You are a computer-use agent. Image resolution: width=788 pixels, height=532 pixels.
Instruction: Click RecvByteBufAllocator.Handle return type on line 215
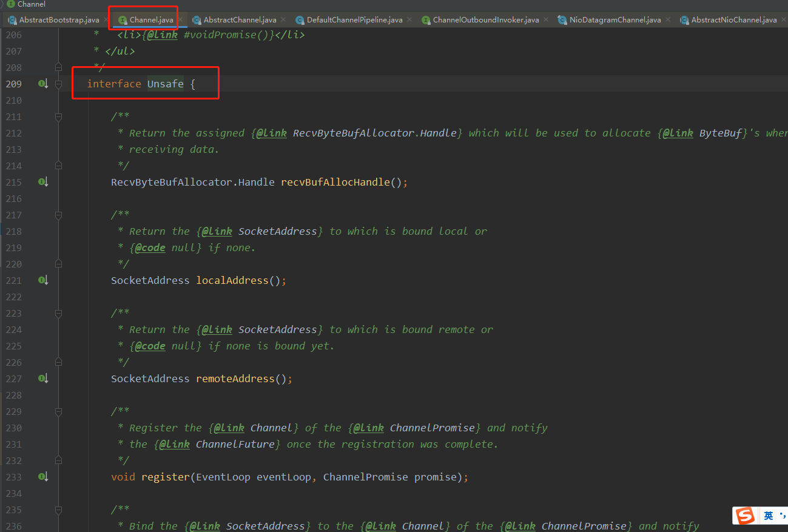[x=193, y=182]
